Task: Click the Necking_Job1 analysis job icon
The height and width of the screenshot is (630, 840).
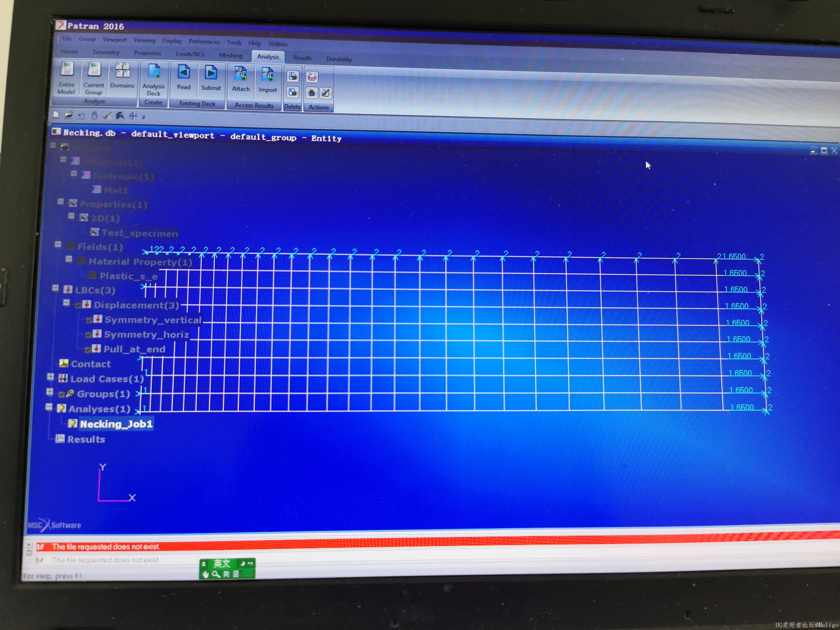Action: click(73, 423)
